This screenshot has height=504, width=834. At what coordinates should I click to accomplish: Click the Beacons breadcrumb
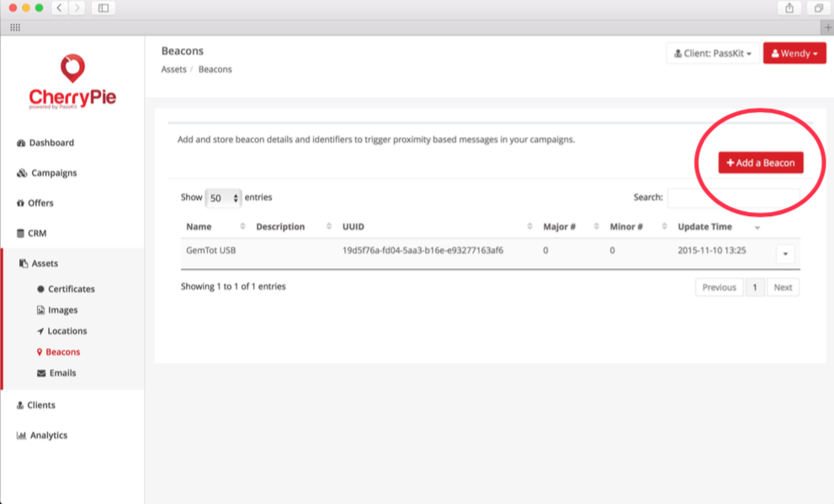pos(215,69)
